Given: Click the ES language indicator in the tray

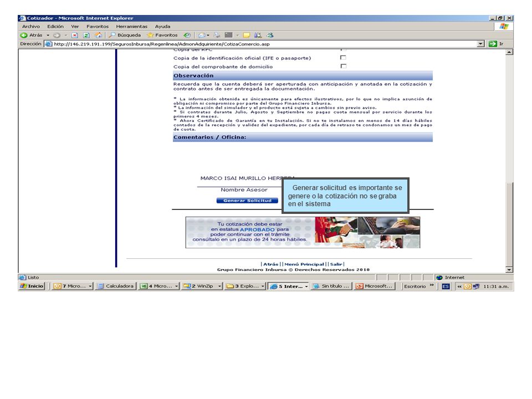Looking at the screenshot, I should 446,287.
